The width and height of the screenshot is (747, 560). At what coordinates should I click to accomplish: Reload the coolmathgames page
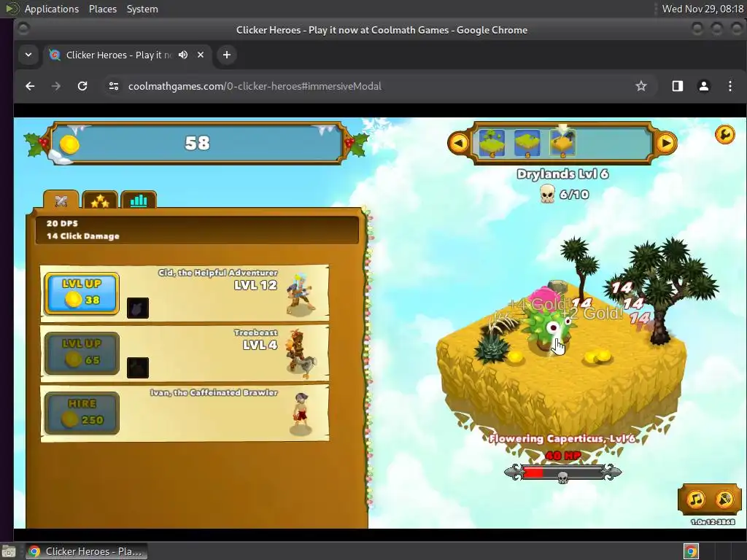[x=82, y=86]
